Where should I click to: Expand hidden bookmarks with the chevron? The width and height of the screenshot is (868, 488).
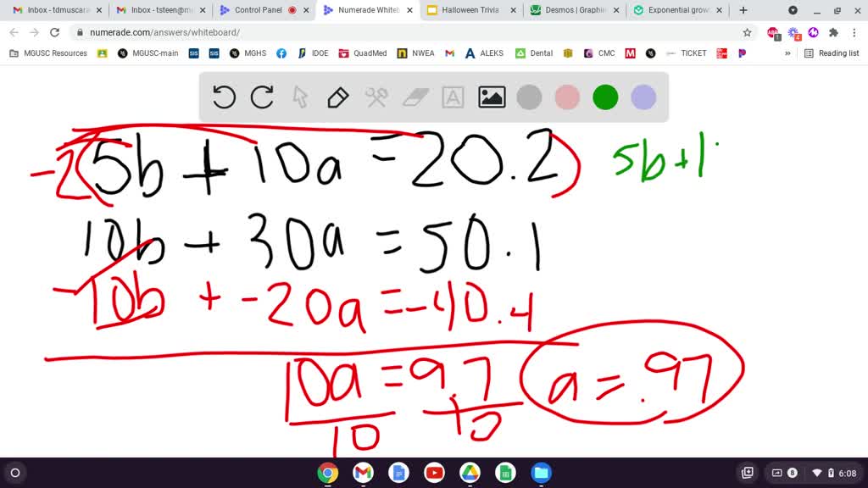[x=787, y=53]
